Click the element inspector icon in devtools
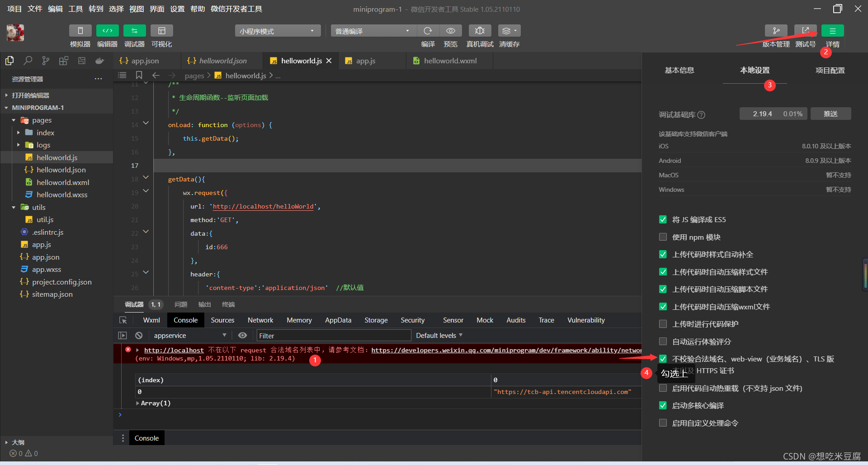The width and height of the screenshot is (868, 465). 123,320
